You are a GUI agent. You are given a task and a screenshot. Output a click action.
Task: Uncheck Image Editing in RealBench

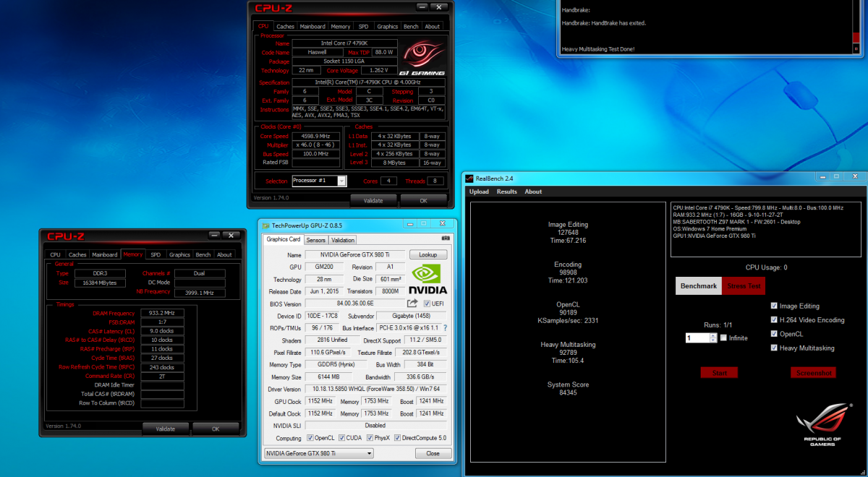[775, 306]
